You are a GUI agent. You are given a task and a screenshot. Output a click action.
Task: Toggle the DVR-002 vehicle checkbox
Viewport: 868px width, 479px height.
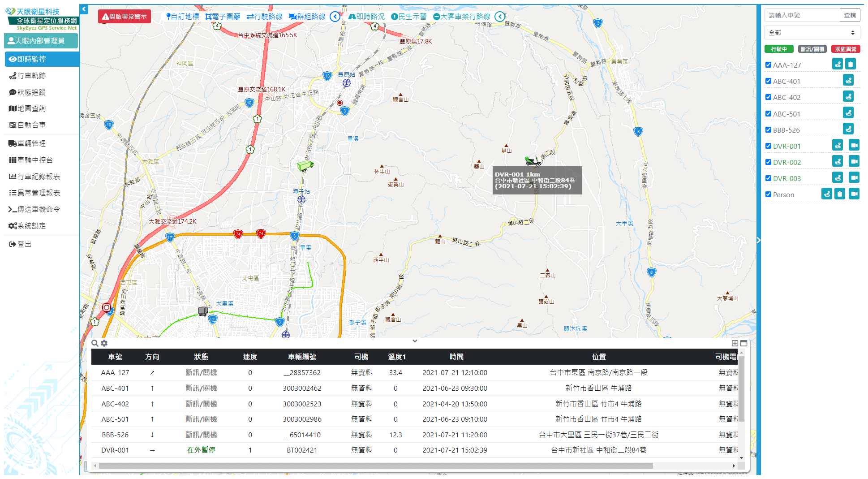769,162
